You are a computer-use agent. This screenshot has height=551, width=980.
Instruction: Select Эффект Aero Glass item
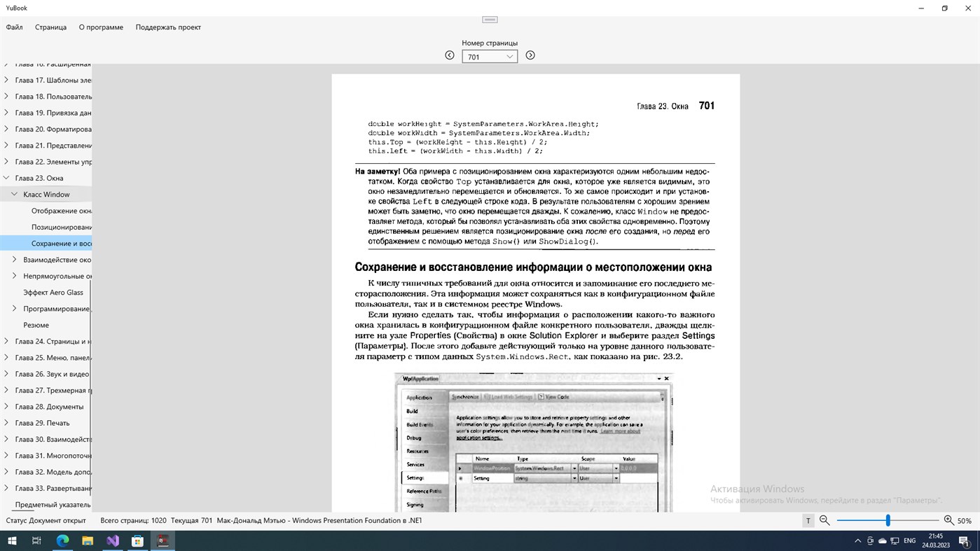pos(53,293)
